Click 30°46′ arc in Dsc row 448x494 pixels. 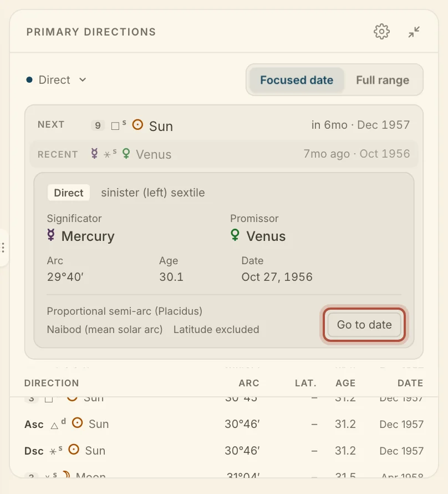click(242, 451)
